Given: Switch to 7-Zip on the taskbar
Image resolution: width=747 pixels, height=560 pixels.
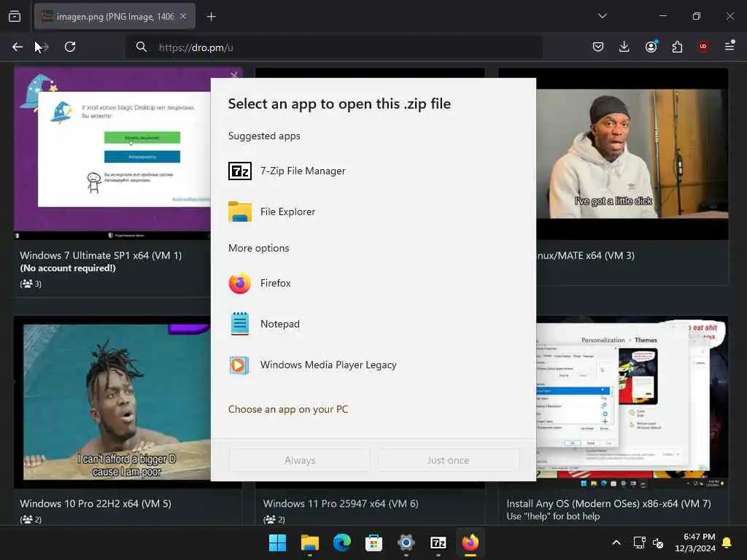Looking at the screenshot, I should coord(438,542).
